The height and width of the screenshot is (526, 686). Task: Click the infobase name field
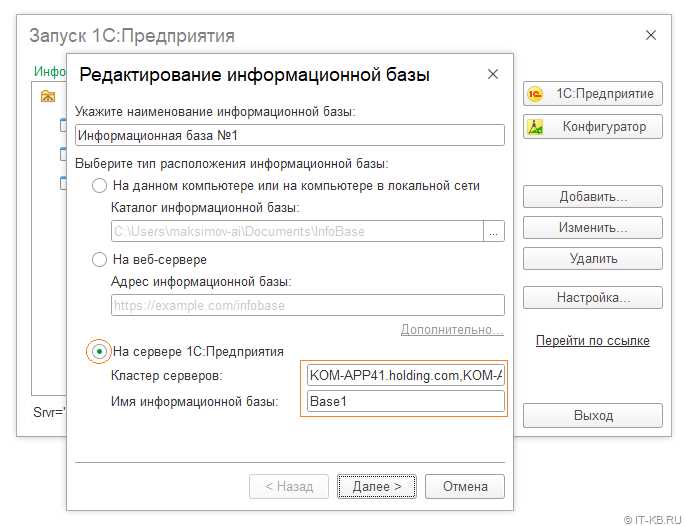(290, 135)
